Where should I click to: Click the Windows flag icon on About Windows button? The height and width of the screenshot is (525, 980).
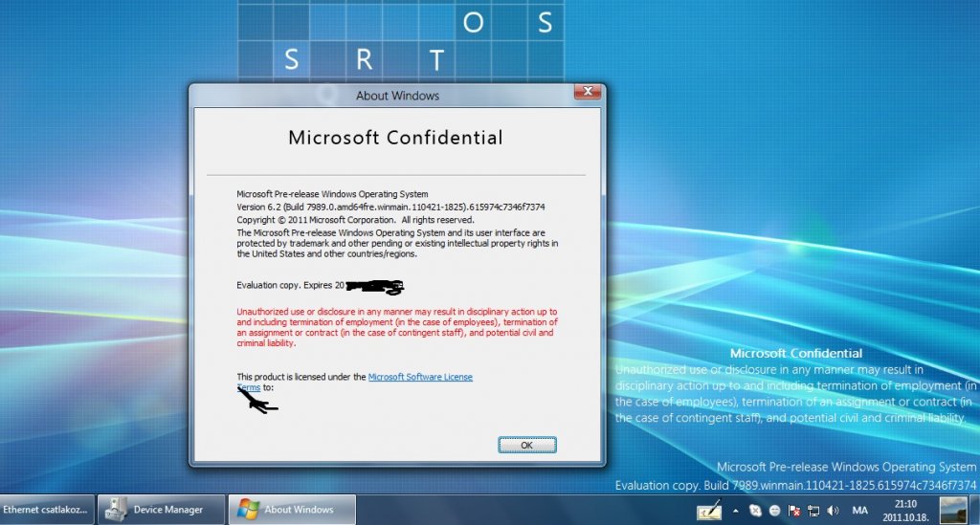click(248, 510)
